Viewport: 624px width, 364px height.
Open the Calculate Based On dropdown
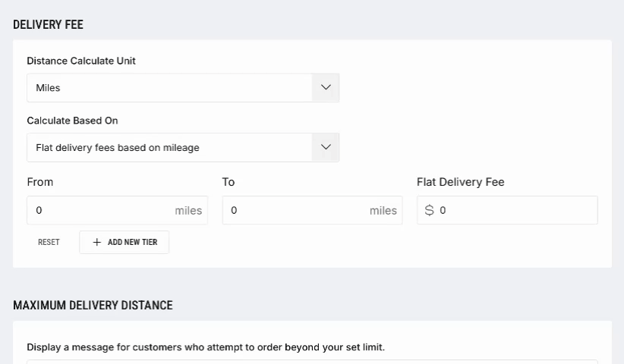point(183,147)
